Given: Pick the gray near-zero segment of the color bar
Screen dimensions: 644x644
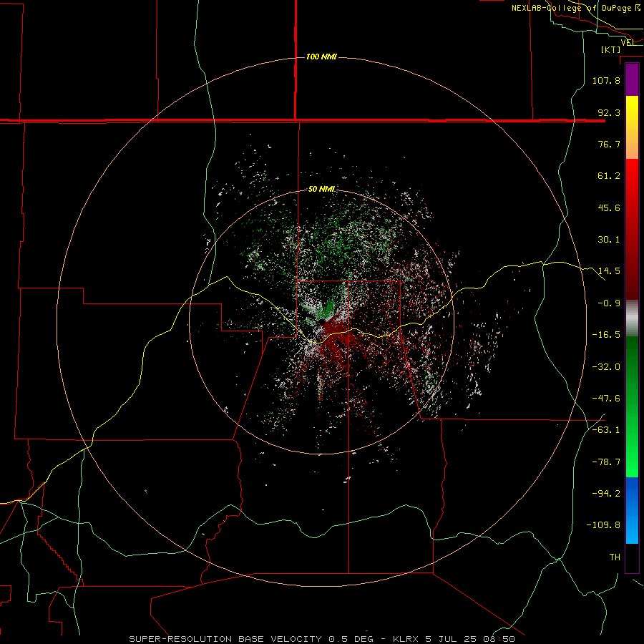Looking at the screenshot, I should point(632,318).
